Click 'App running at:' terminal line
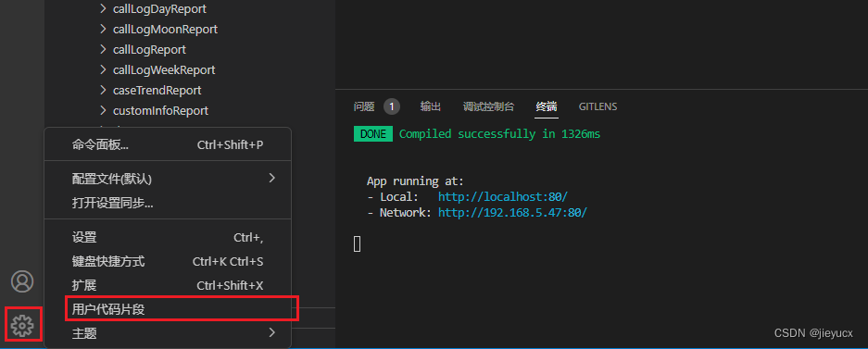This screenshot has width=868, height=349. (x=415, y=181)
